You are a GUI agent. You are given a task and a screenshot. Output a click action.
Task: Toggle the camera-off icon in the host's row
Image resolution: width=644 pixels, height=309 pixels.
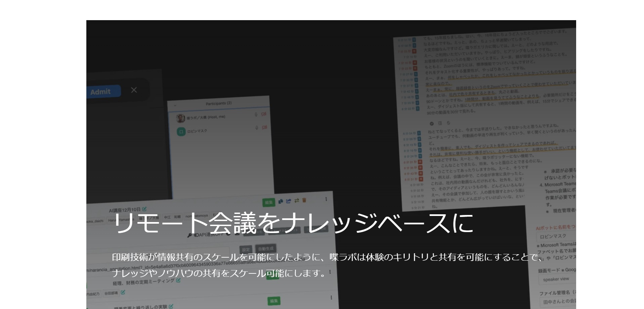pyautogui.click(x=264, y=114)
